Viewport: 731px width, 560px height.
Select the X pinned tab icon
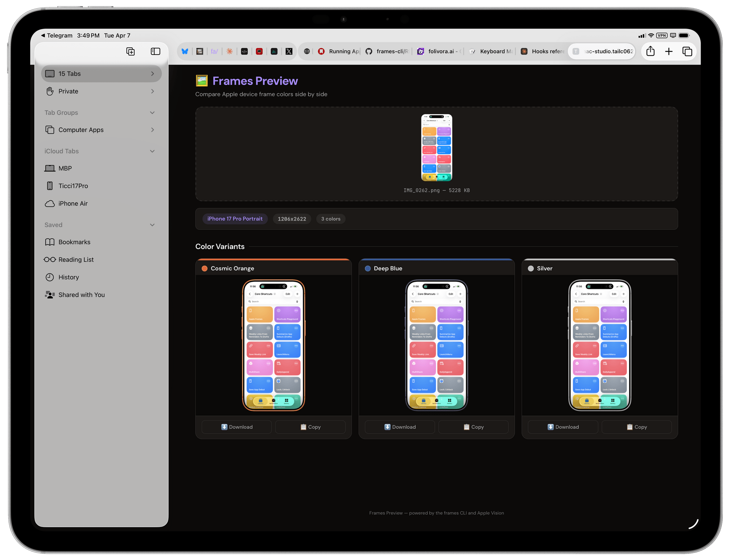point(289,51)
